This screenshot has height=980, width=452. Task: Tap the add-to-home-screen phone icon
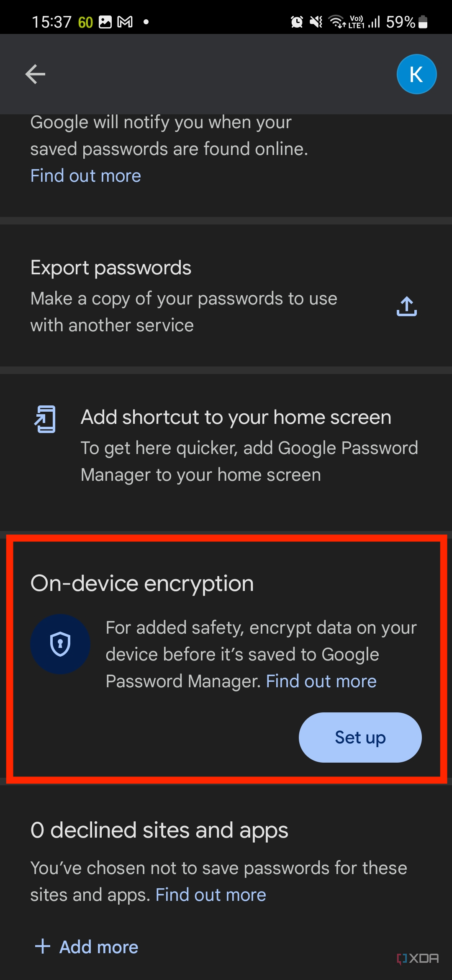tap(46, 419)
